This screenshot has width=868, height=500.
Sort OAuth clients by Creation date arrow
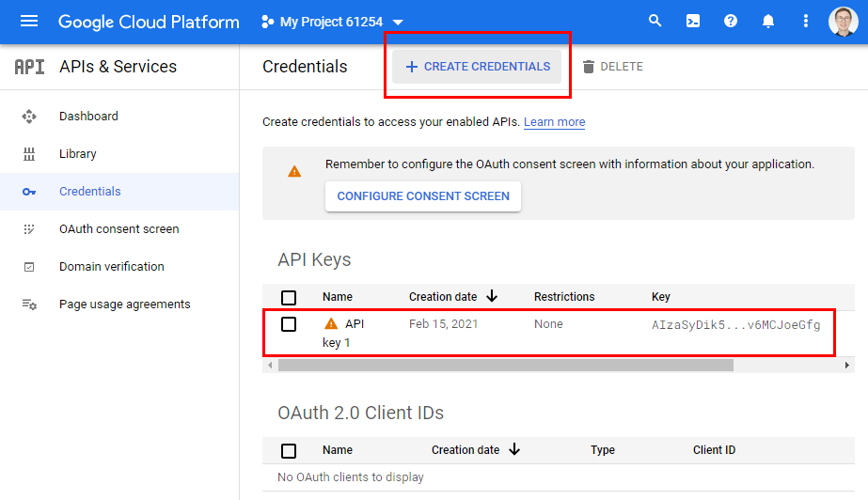pos(514,449)
